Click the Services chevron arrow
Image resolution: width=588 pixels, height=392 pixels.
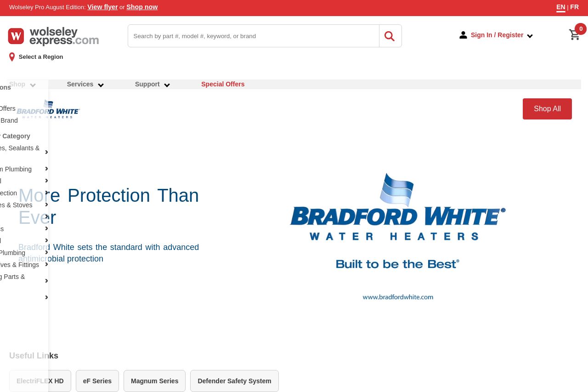click(x=101, y=85)
